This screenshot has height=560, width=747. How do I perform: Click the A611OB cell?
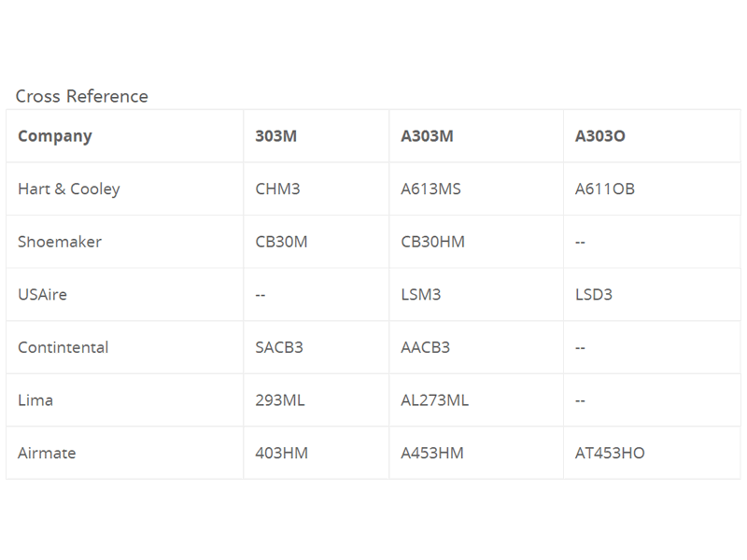(x=604, y=189)
